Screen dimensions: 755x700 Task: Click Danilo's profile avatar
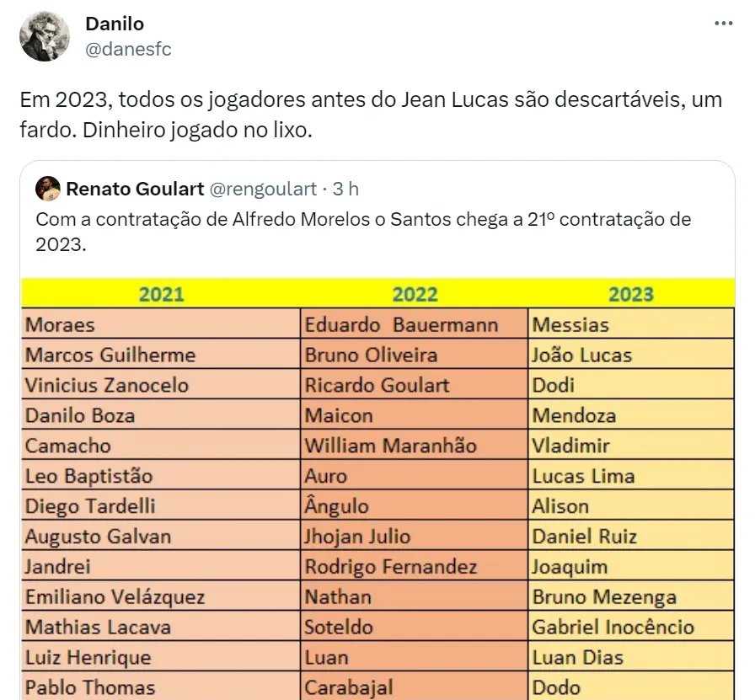[x=44, y=38]
